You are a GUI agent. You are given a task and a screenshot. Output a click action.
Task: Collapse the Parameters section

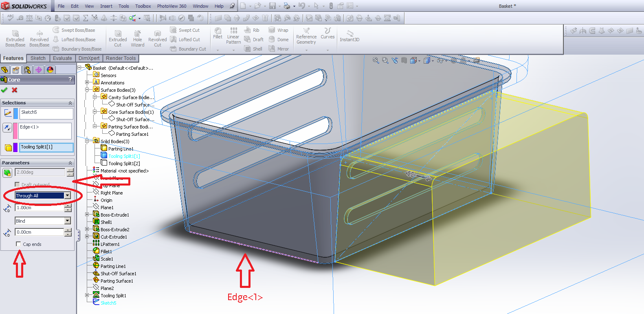[70, 163]
